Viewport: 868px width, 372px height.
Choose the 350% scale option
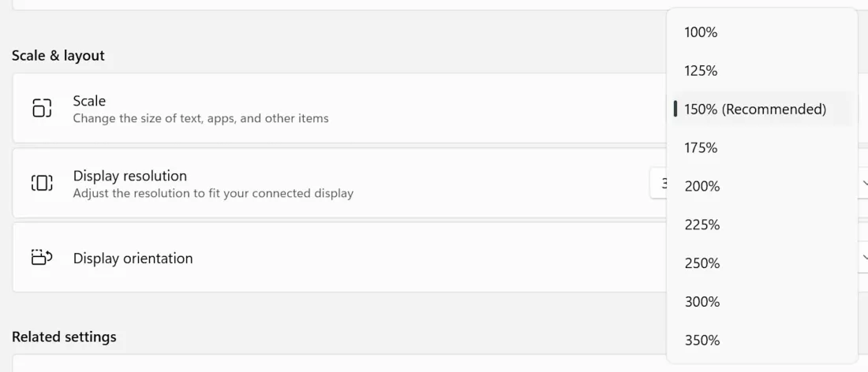click(702, 340)
